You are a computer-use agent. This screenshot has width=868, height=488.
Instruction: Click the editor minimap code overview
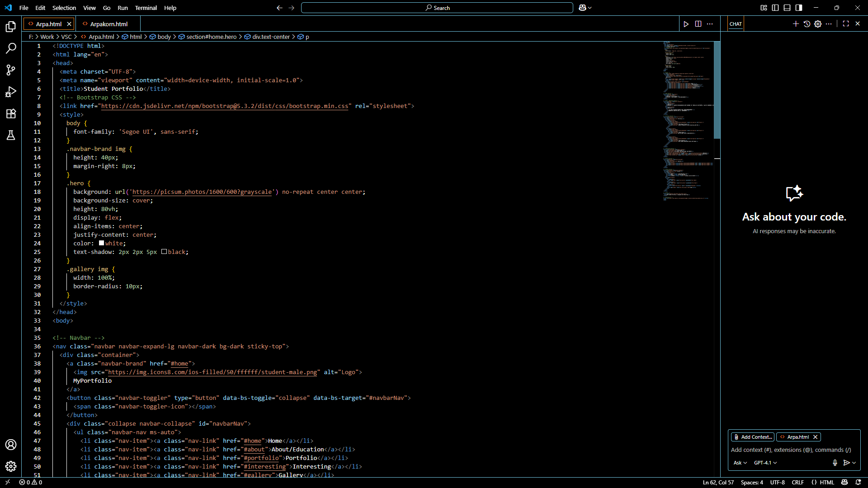point(689,122)
